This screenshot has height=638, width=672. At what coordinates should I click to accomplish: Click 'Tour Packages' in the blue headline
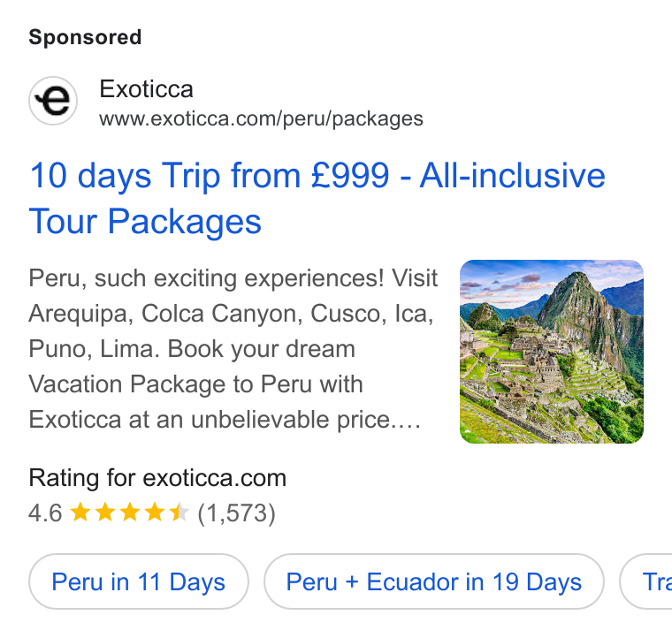[x=145, y=222]
